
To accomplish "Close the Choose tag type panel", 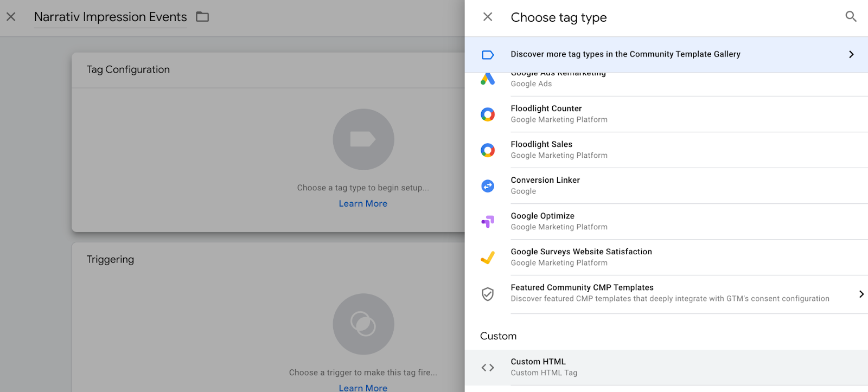I will click(488, 17).
